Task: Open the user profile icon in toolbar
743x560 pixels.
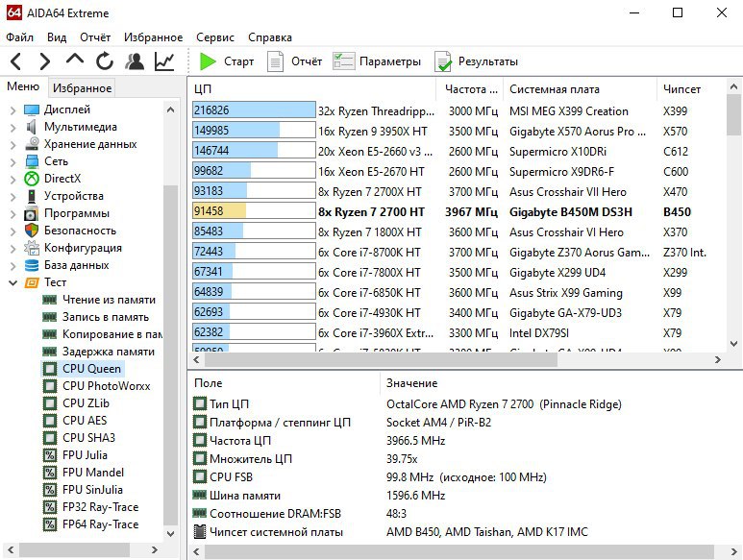Action: pos(135,61)
